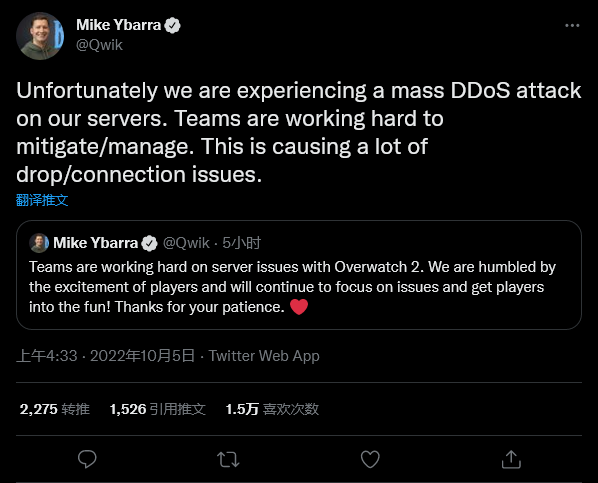Click verified badge in quoted tweet
The width and height of the screenshot is (598, 483).
(150, 243)
